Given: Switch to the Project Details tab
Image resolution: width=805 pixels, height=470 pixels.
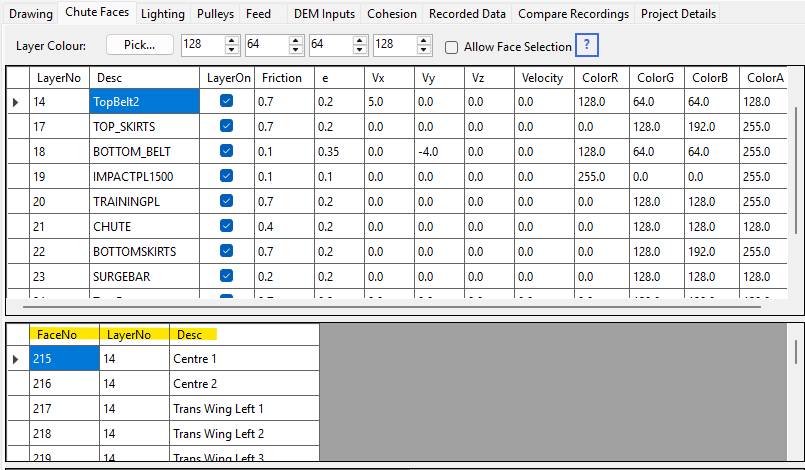Looking at the screenshot, I should [678, 14].
